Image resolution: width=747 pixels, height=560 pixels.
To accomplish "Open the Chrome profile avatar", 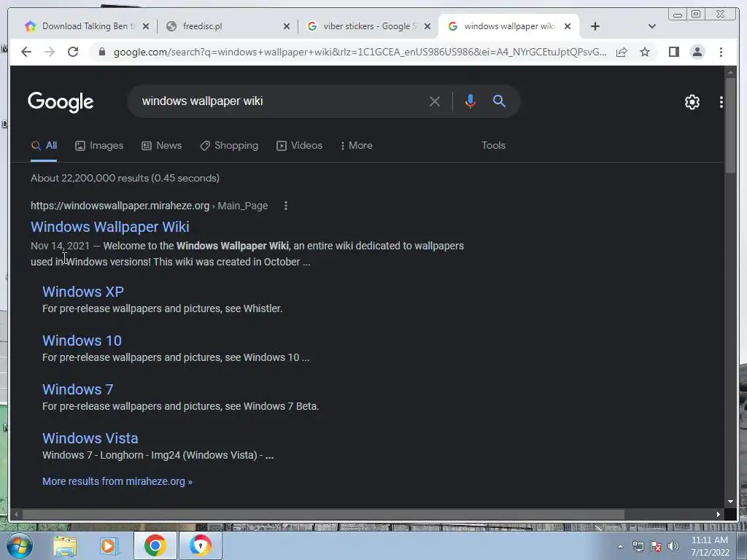I will pyautogui.click(x=697, y=52).
